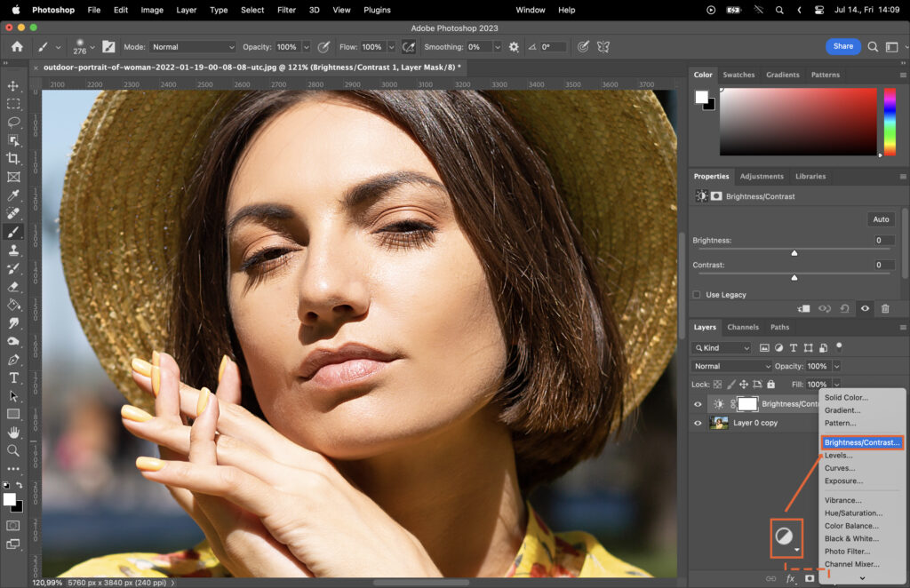Screen dimensions: 910x588
Task: Switch to the Channels tab
Action: [x=743, y=327]
